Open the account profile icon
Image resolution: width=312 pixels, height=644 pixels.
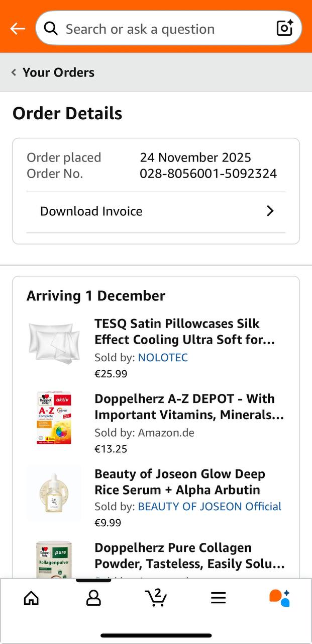point(93,598)
